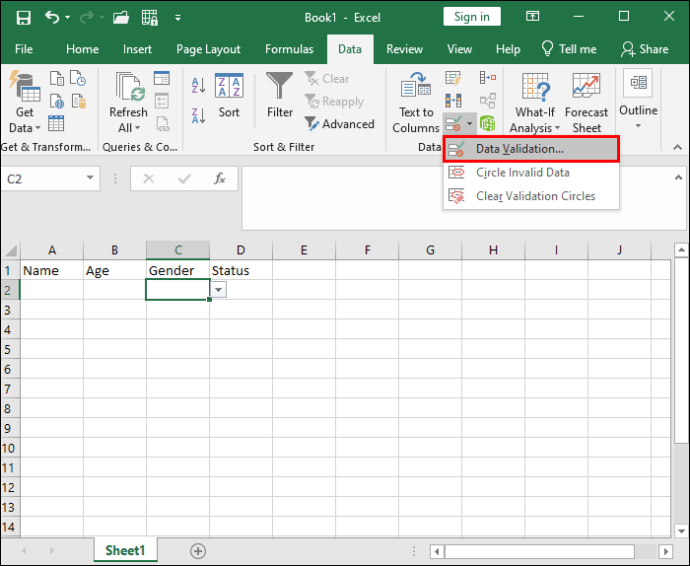This screenshot has width=690, height=566.
Task: Open the dropdown arrow beside cell C2
Action: click(x=219, y=289)
